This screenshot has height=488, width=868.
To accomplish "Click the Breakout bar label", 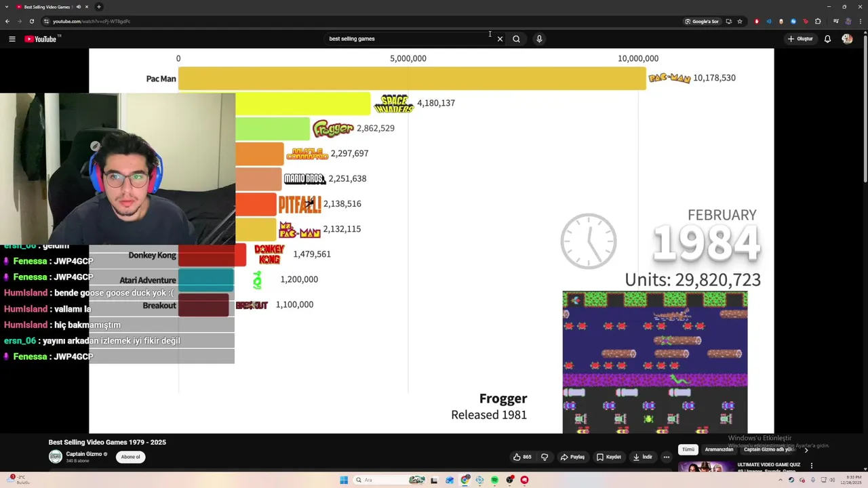I will tap(159, 305).
